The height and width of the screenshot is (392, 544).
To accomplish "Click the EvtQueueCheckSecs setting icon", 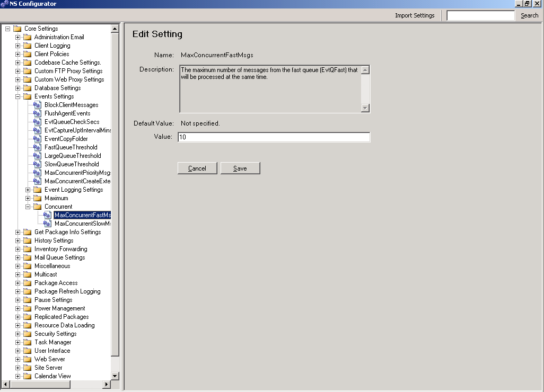I will (37, 122).
